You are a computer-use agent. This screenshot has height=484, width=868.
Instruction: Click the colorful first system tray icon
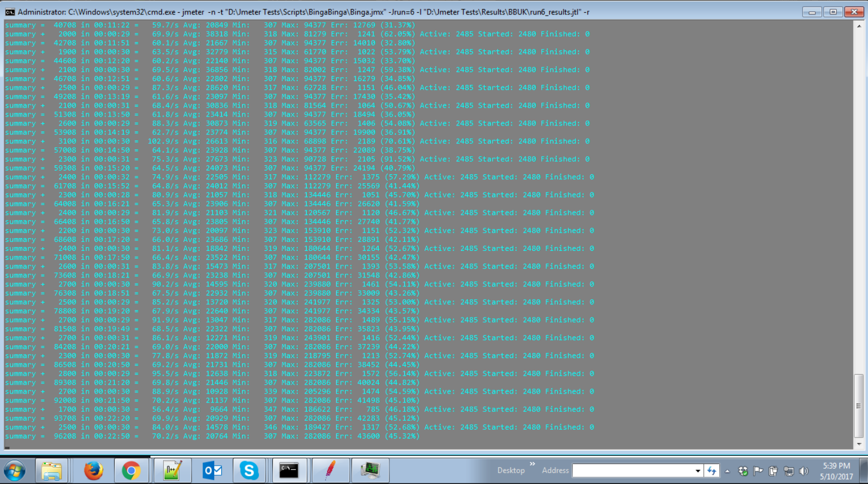743,471
